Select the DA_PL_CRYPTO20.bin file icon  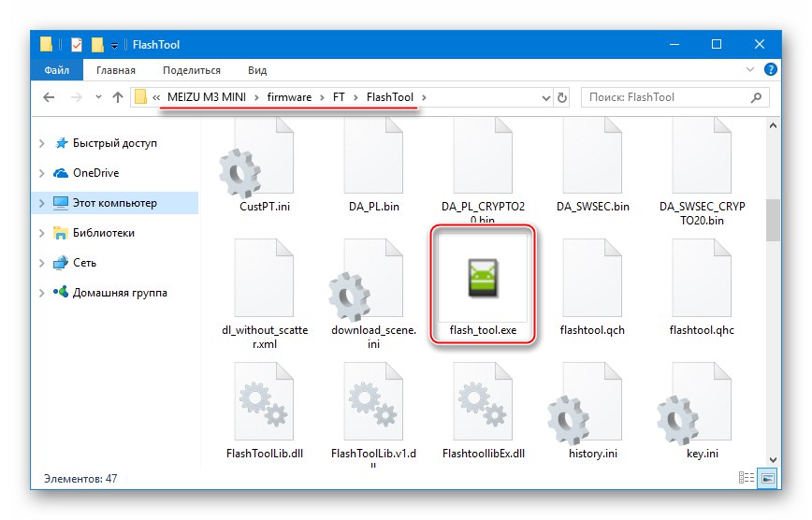(483, 155)
